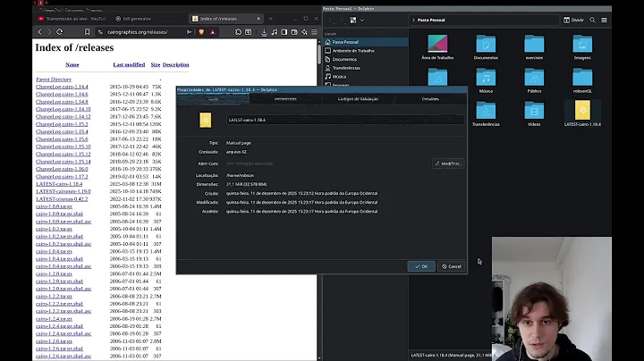
Task: Click Dolphin view mode icons button
Action: coord(353,20)
